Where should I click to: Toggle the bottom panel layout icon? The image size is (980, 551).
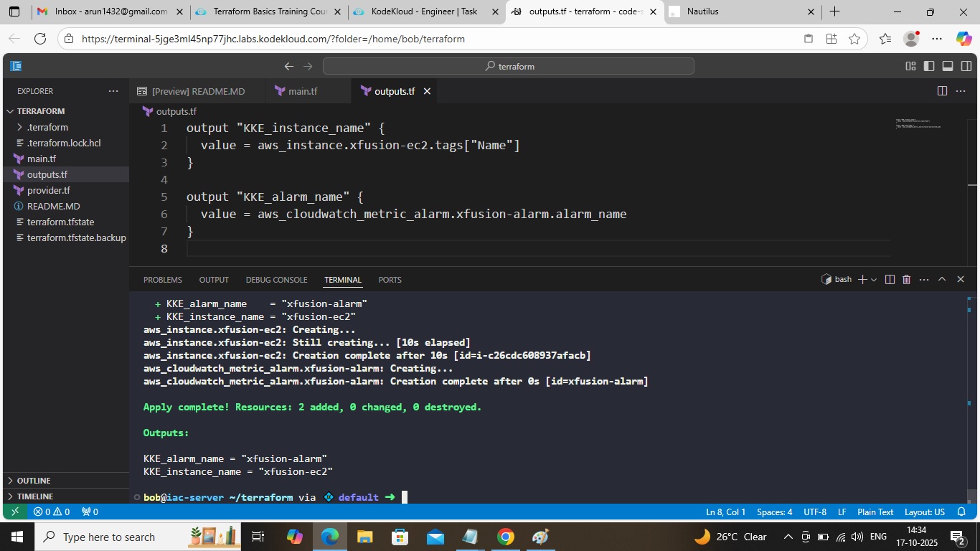click(948, 66)
